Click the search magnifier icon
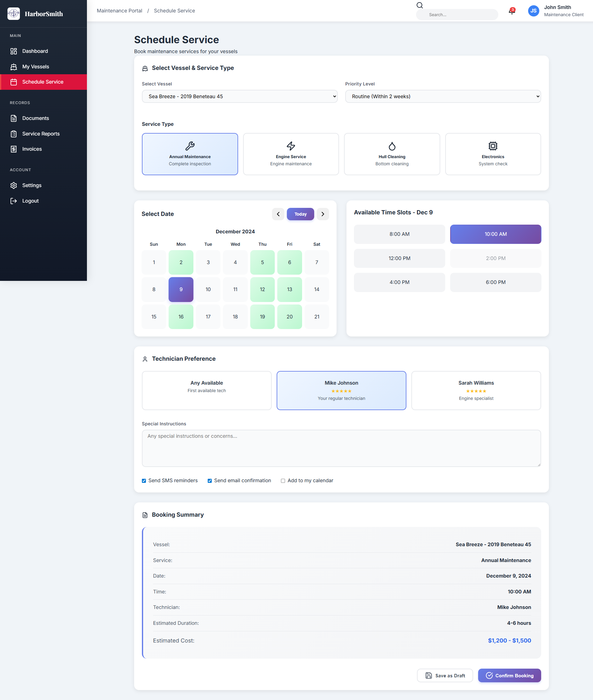The height and width of the screenshot is (700, 593). point(419,5)
